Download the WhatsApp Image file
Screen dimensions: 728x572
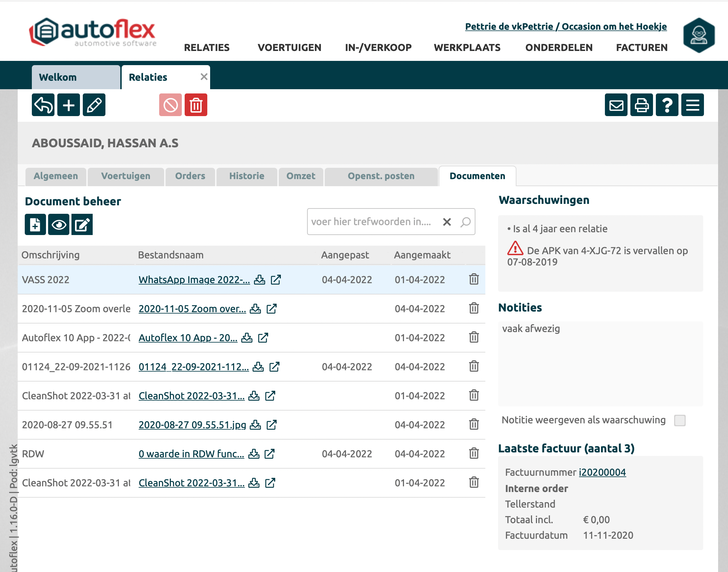tap(260, 280)
